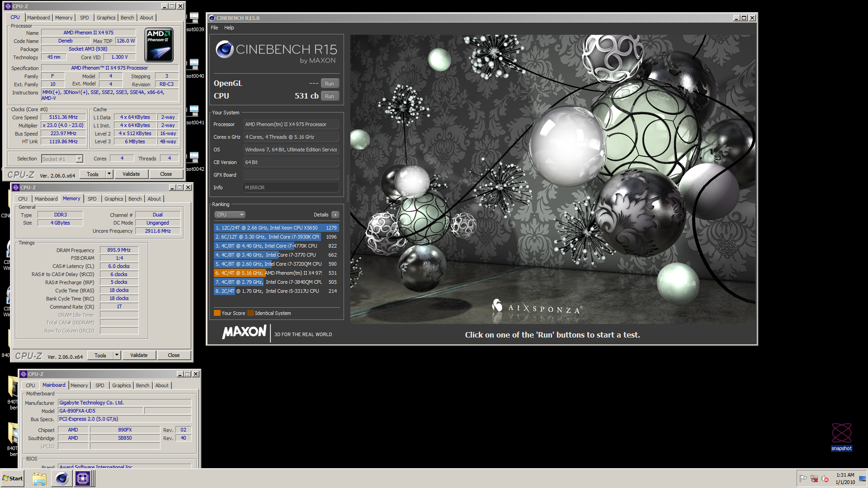
Task: Click the ranking Details arrow button
Action: click(x=335, y=215)
